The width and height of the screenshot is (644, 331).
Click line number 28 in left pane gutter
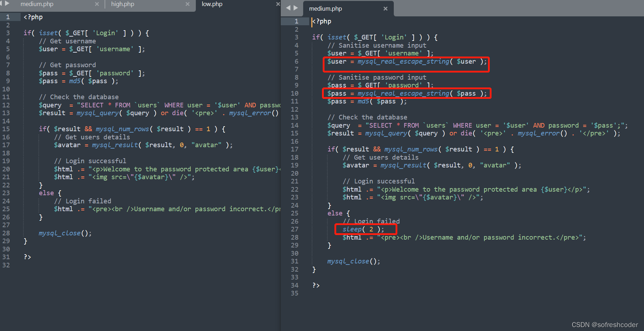click(6, 233)
